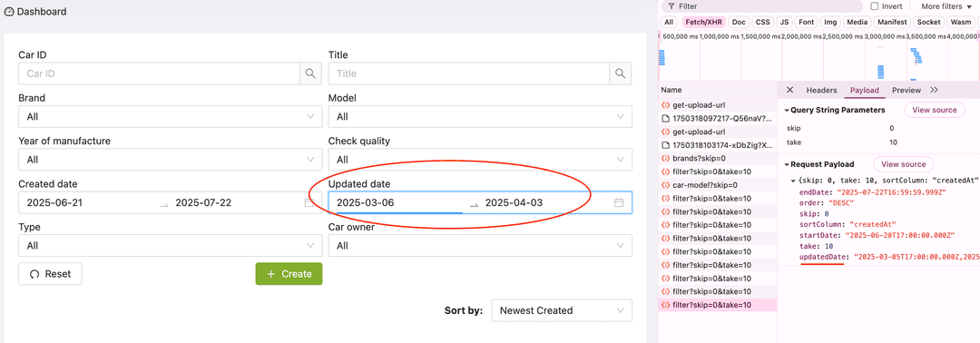The width and height of the screenshot is (980, 343).
Task: Click the network timeline overview
Action: click(x=818, y=56)
